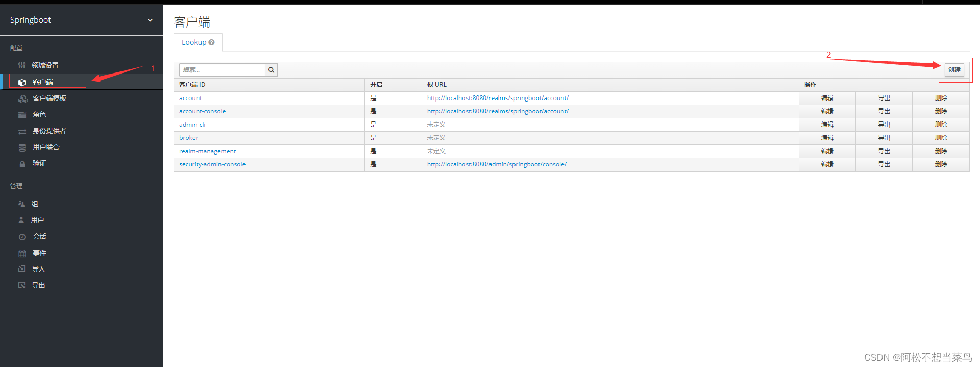This screenshot has height=367, width=980.
Task: Open the account-console row root URL
Action: 498,111
